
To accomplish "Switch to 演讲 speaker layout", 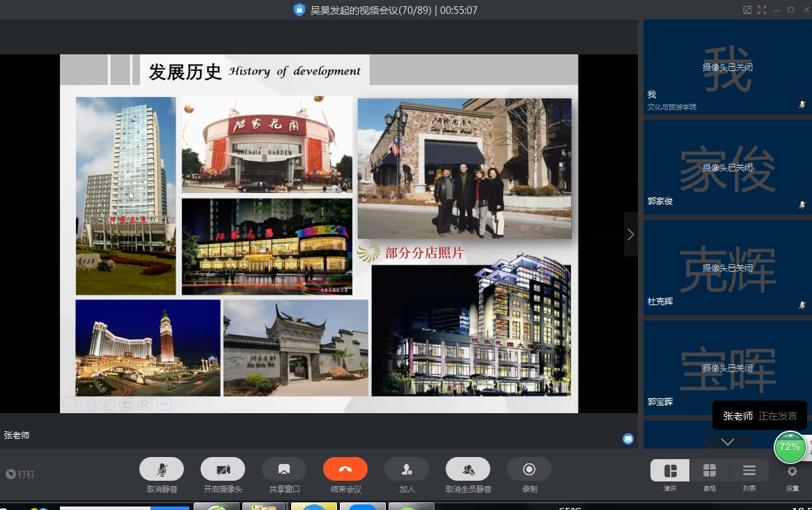I will (670, 471).
